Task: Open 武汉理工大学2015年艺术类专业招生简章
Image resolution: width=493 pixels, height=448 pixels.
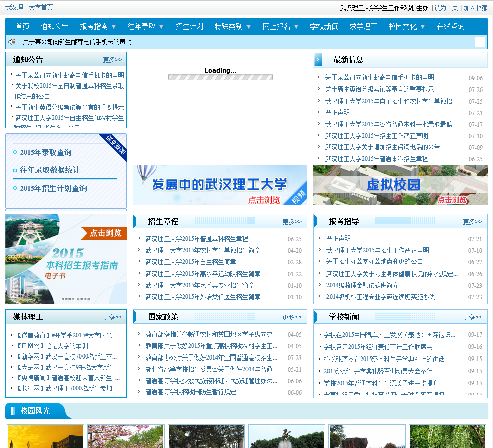Action: coord(200,285)
